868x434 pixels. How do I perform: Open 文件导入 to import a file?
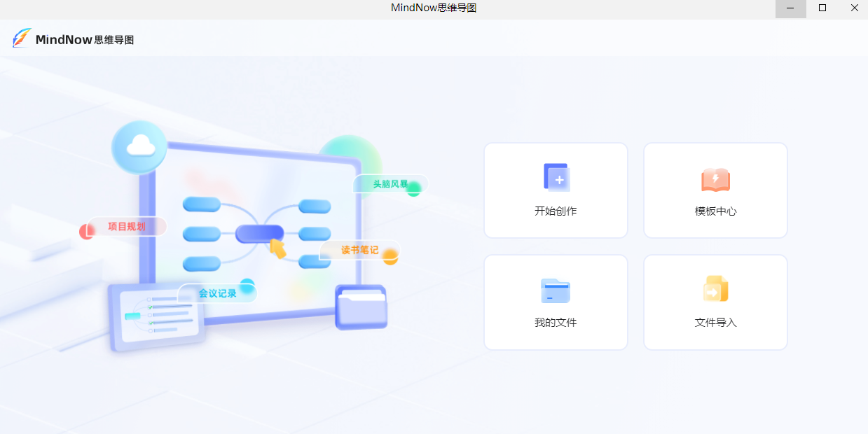click(x=715, y=302)
